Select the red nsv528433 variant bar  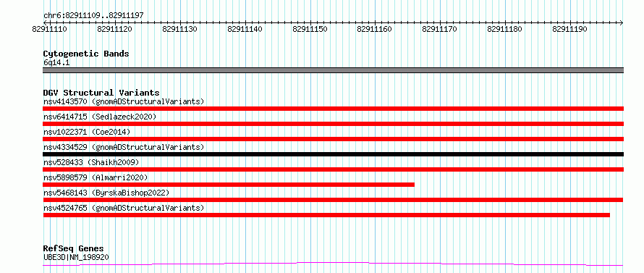(x=333, y=169)
